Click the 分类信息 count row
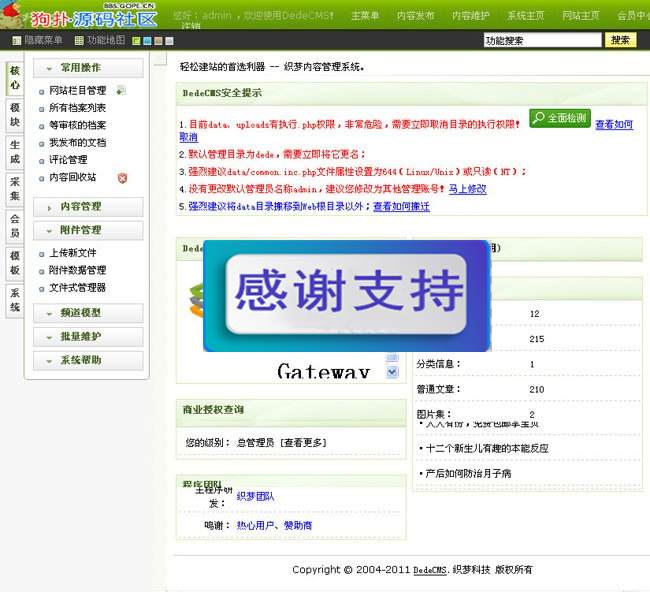The image size is (650, 592). coord(528,364)
